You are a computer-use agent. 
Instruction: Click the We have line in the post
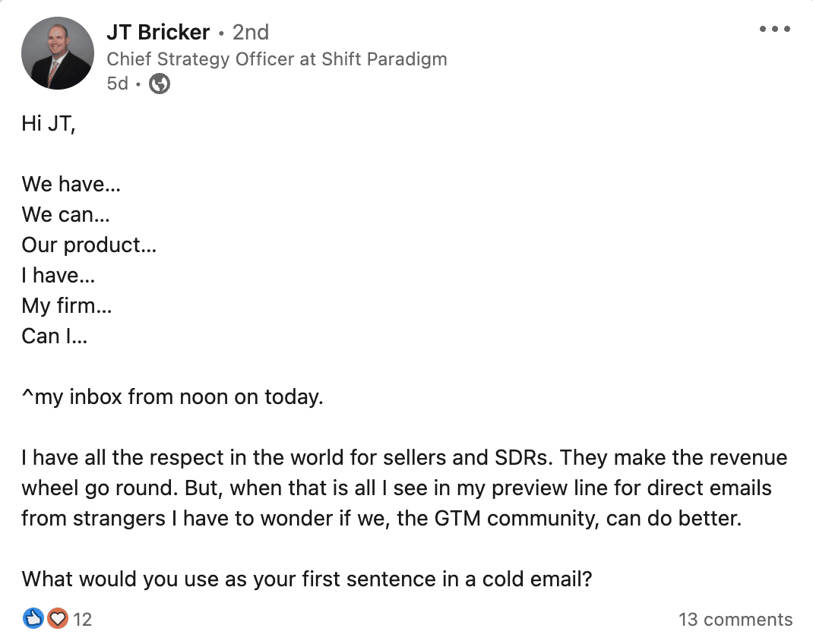[71, 184]
